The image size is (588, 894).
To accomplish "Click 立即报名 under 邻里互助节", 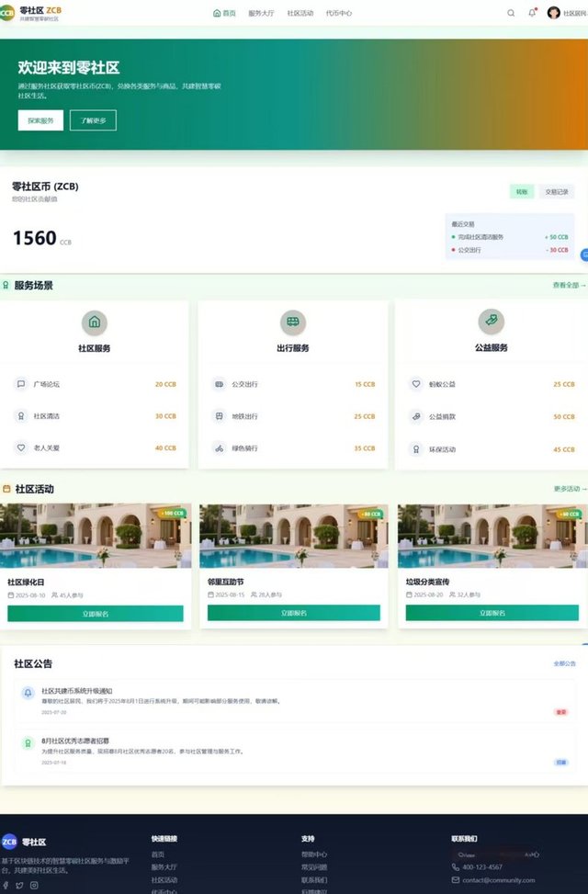I will click(294, 613).
